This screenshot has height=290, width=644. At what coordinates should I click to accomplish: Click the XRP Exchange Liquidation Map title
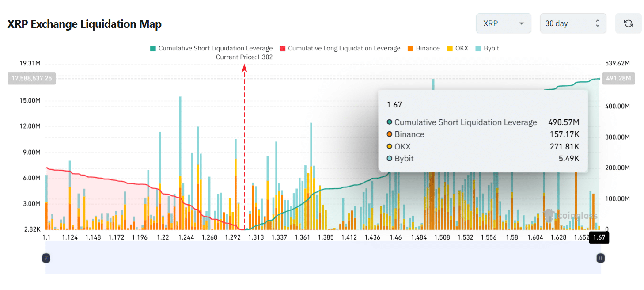[84, 24]
